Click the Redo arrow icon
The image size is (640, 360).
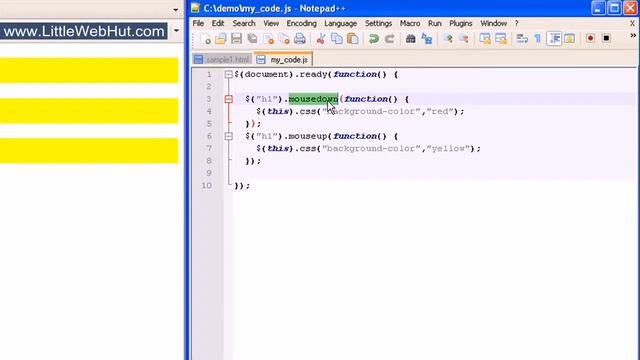[x=389, y=39]
